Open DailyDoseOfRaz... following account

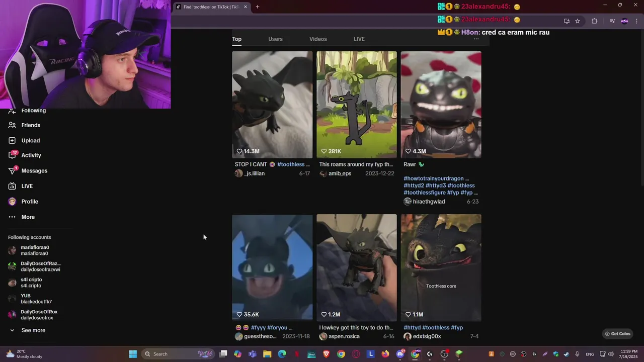[34, 266]
